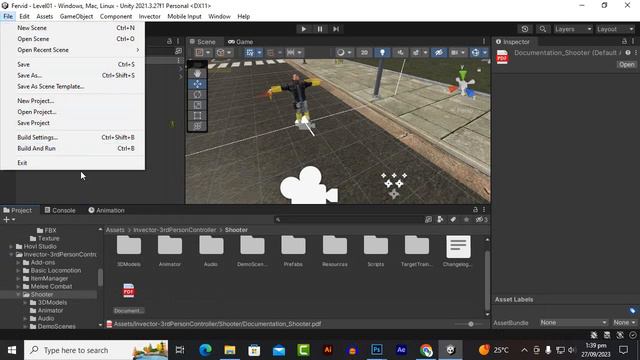Select the Move tool in Scene
640x360 pixels.
(x=197, y=84)
